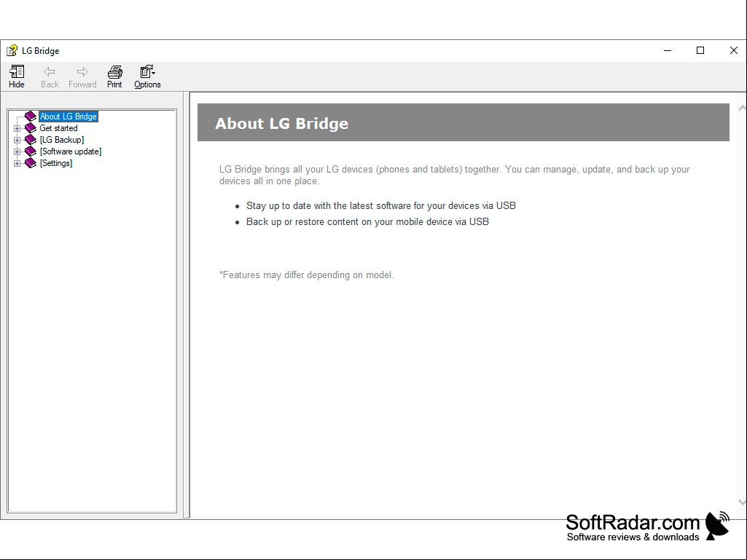Click the 'About LG Bridge' page heading
The width and height of the screenshot is (747, 560).
pos(281,123)
